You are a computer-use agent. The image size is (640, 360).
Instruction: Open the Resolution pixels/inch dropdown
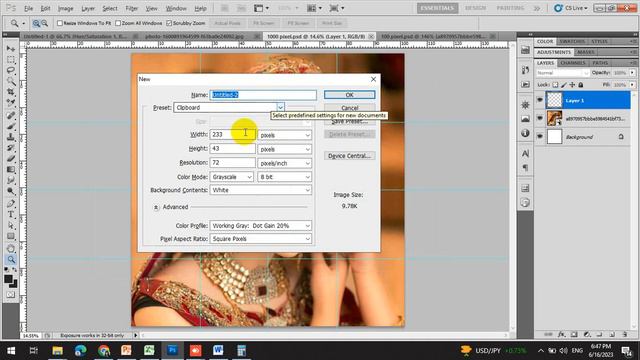284,163
